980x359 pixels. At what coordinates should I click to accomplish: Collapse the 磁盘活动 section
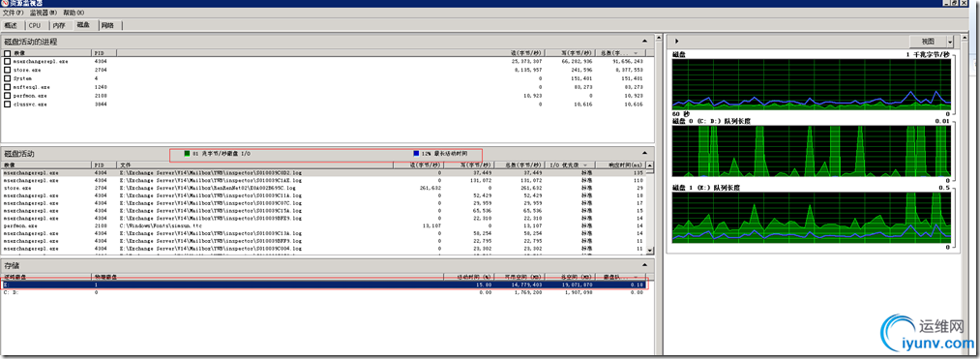click(x=644, y=153)
